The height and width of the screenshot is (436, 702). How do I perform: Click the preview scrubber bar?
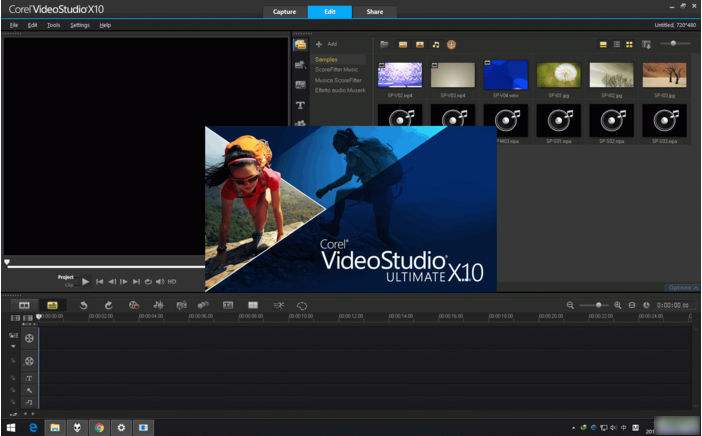pyautogui.click(x=106, y=267)
